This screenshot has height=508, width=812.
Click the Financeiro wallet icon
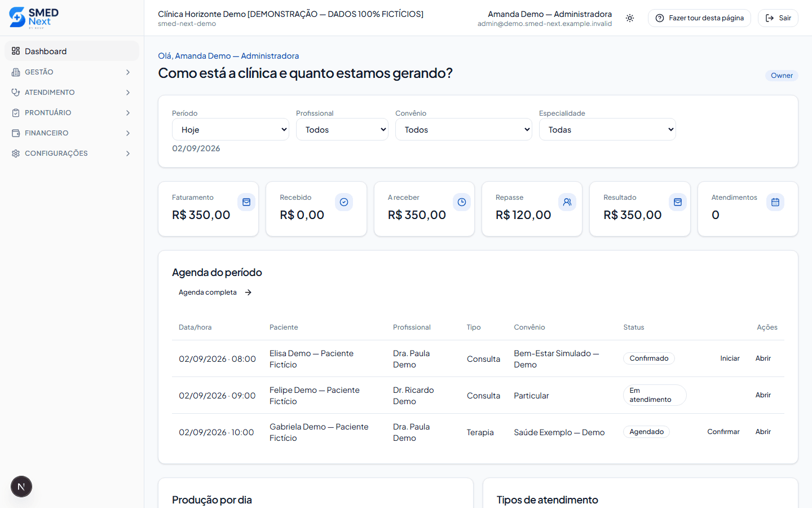coord(16,133)
